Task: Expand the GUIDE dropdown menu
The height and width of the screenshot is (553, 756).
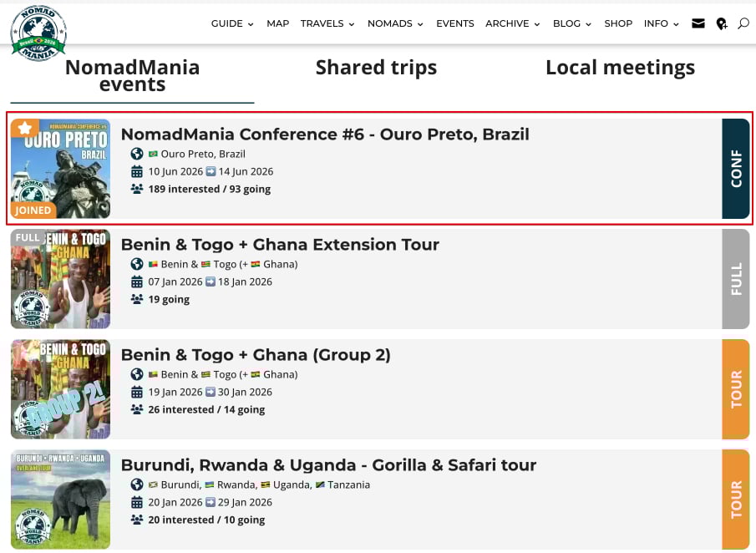Action: [232, 23]
